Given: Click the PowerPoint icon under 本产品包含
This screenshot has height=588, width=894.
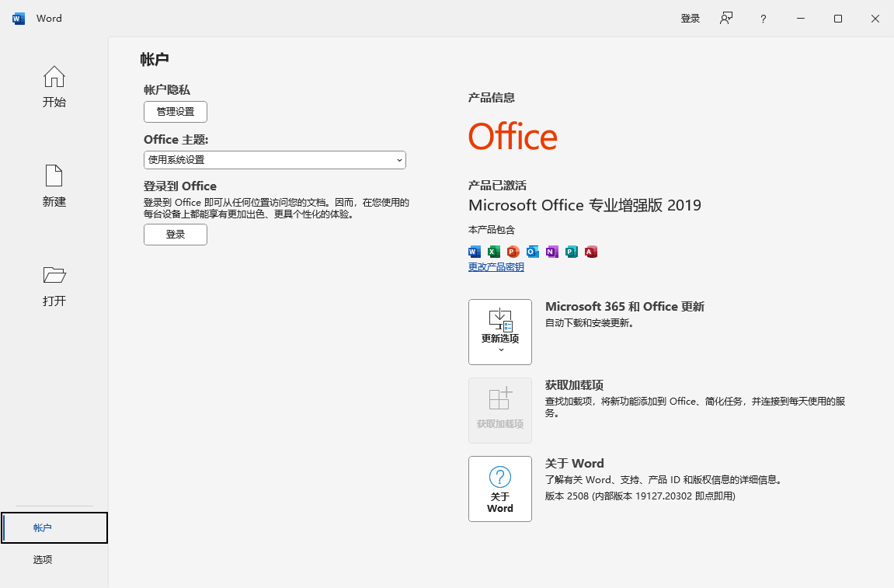Looking at the screenshot, I should [x=513, y=252].
